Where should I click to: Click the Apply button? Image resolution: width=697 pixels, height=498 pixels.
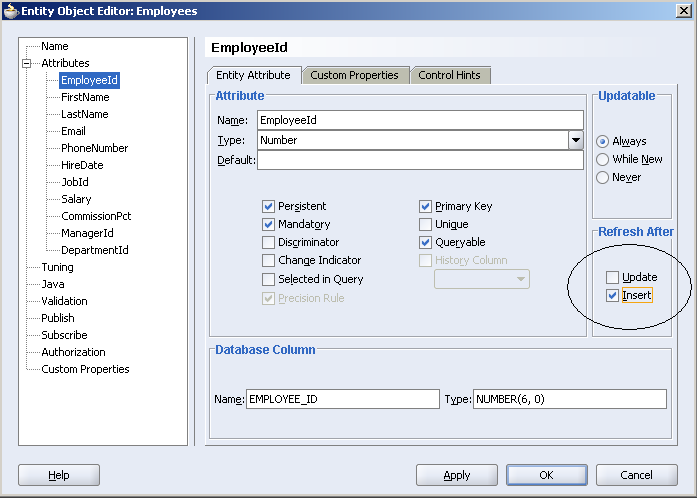tap(456, 475)
